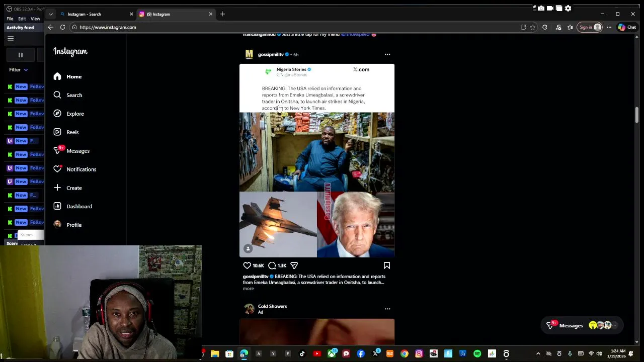
Task: Open Instagram Home from the sidebar
Action: coord(67,76)
